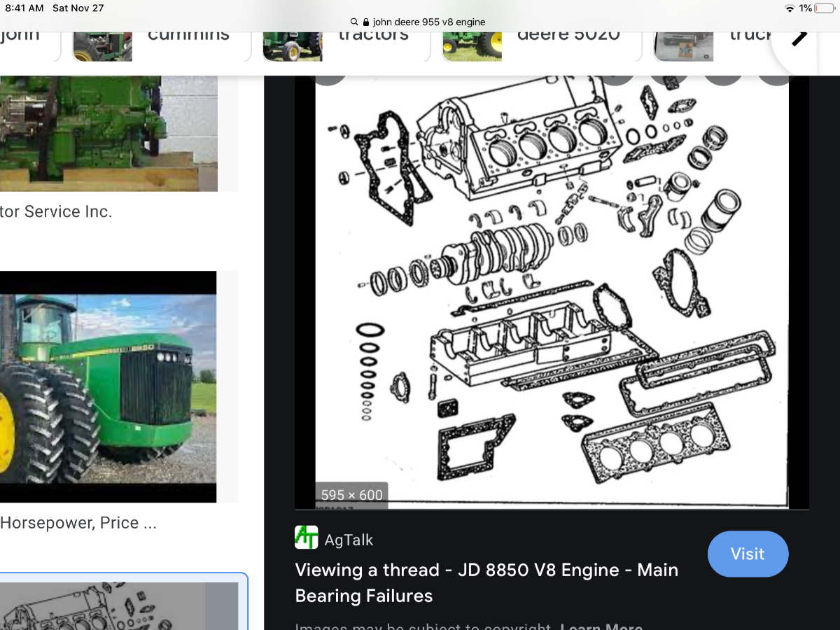Image resolution: width=840 pixels, height=630 pixels.
Task: Tap the battery indicator at top right
Action: tap(822, 8)
